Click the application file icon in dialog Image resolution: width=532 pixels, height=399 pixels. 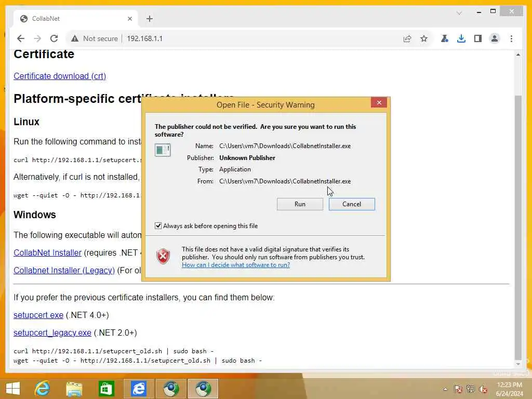click(163, 150)
